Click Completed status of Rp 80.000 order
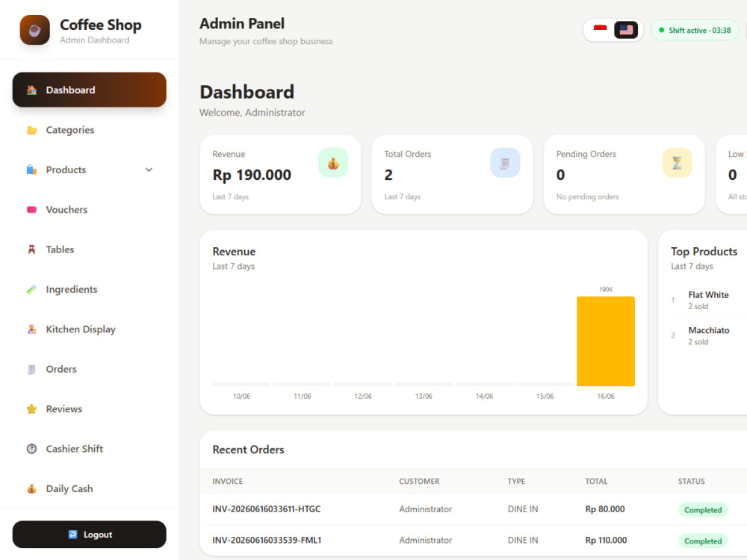This screenshot has width=747, height=560. (x=703, y=510)
